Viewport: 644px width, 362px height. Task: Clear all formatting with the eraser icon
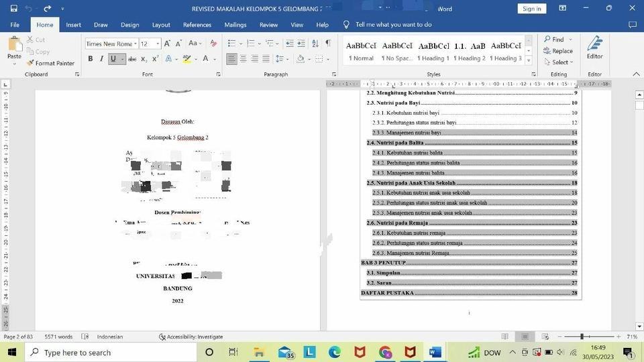213,44
